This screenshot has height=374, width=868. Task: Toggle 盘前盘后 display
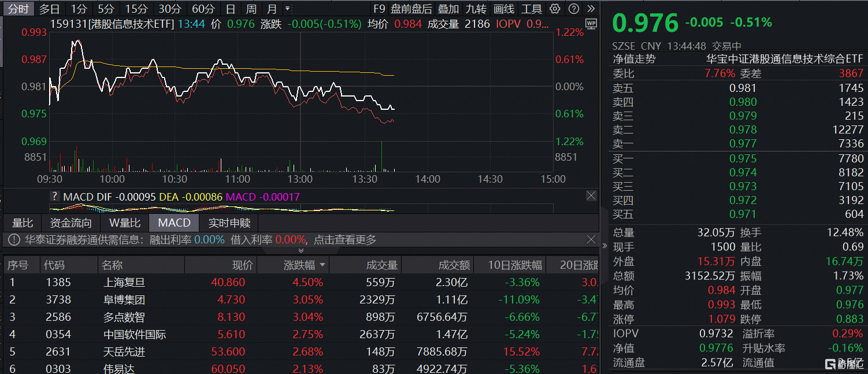pos(411,9)
